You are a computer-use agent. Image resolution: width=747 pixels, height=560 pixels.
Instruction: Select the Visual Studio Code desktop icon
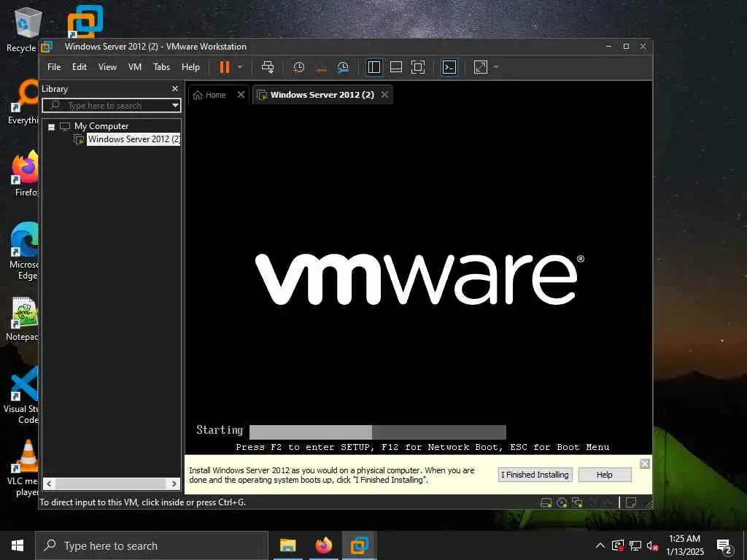coord(21,395)
